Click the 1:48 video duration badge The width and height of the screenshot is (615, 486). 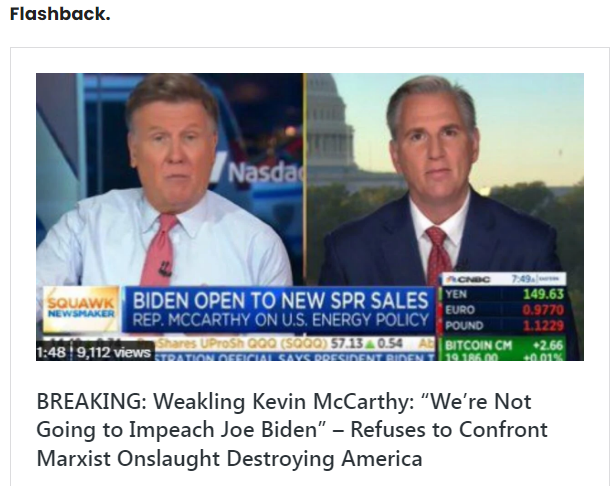51,352
